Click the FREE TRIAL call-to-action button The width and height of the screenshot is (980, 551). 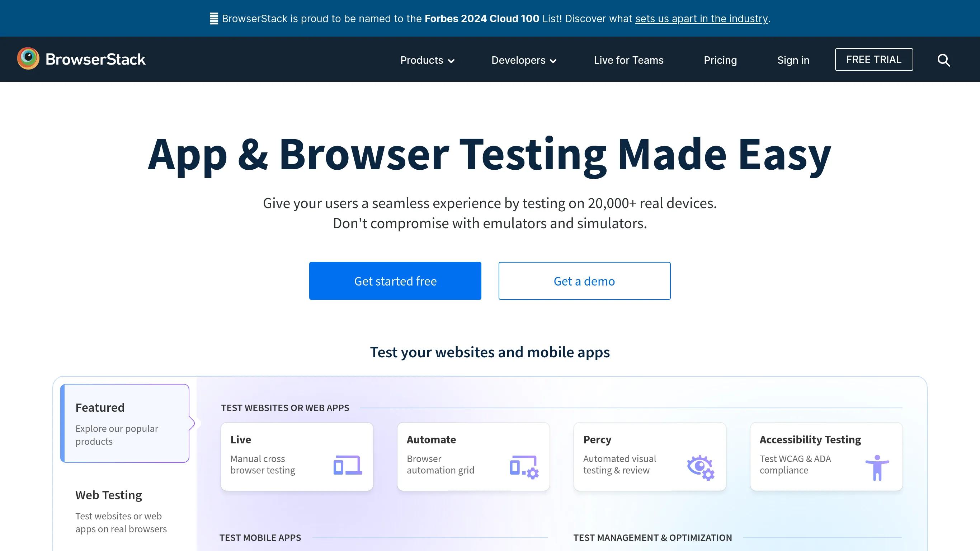pyautogui.click(x=874, y=59)
